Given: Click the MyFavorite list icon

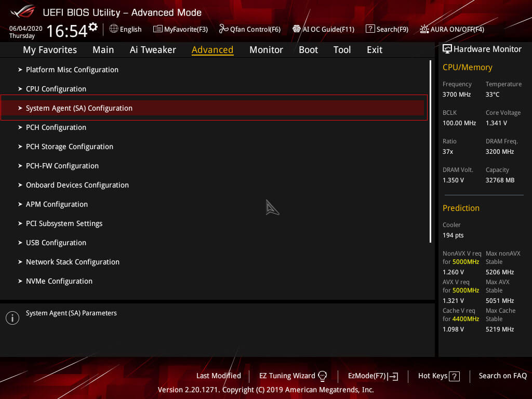Looking at the screenshot, I should click(157, 29).
